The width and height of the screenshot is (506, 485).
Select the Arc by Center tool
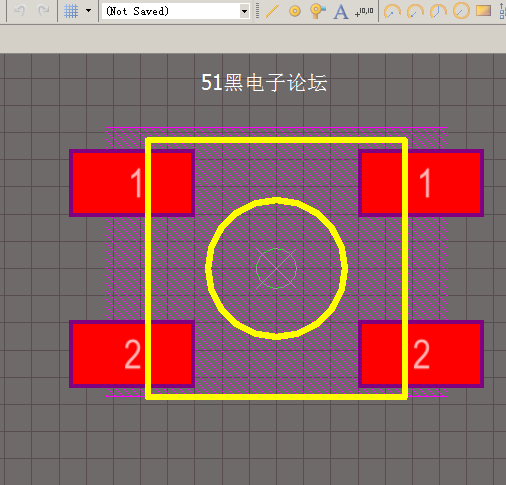click(x=392, y=11)
